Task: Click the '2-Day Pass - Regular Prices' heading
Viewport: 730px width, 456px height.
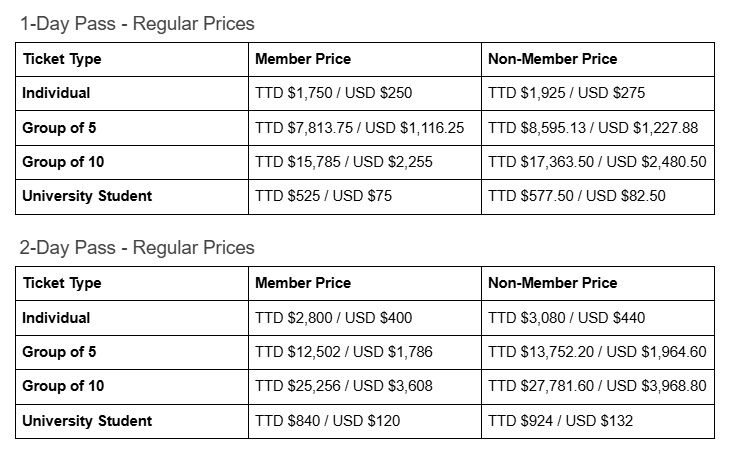Action: click(137, 248)
